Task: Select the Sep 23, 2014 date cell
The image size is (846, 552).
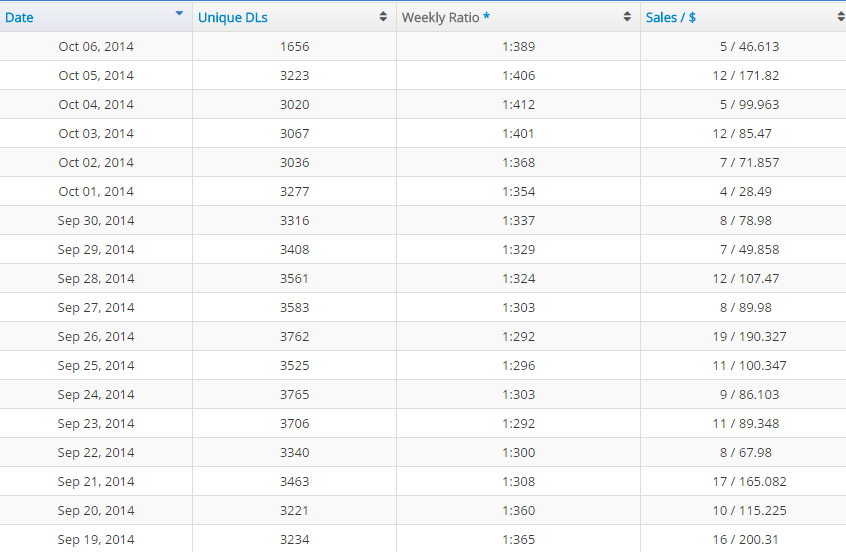Action: [x=96, y=424]
